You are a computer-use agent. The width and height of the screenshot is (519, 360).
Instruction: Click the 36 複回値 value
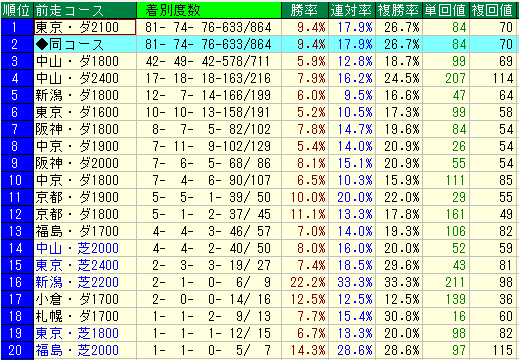[x=506, y=299]
